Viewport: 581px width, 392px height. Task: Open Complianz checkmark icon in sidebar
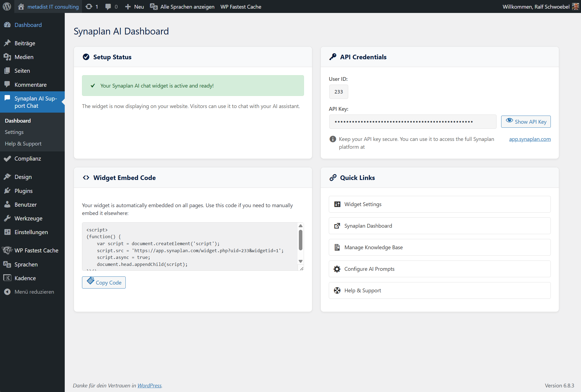(7, 158)
